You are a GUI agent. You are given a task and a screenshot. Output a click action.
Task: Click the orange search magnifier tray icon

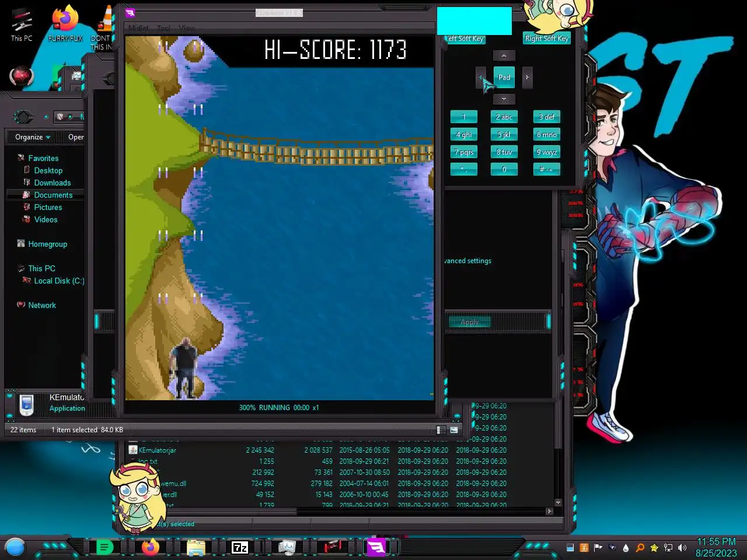[640, 548]
